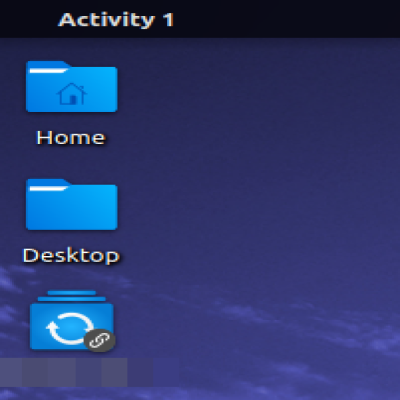Click the Home folder's blue body below the house
This screenshot has height=400, width=400.
click(71, 108)
